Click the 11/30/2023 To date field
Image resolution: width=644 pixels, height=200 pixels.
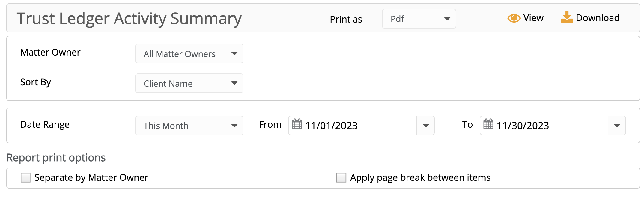pyautogui.click(x=544, y=126)
